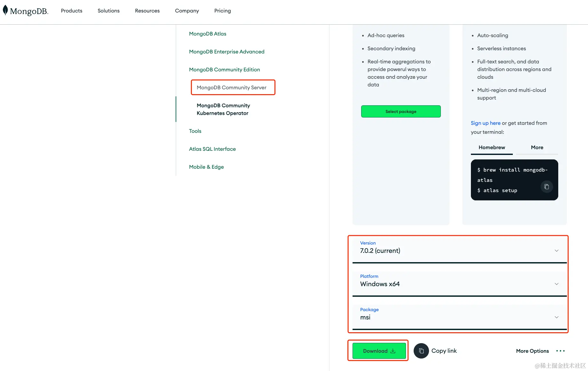Screen dimensions: 588x371
Task: Click the green Download button
Action: pyautogui.click(x=379, y=351)
